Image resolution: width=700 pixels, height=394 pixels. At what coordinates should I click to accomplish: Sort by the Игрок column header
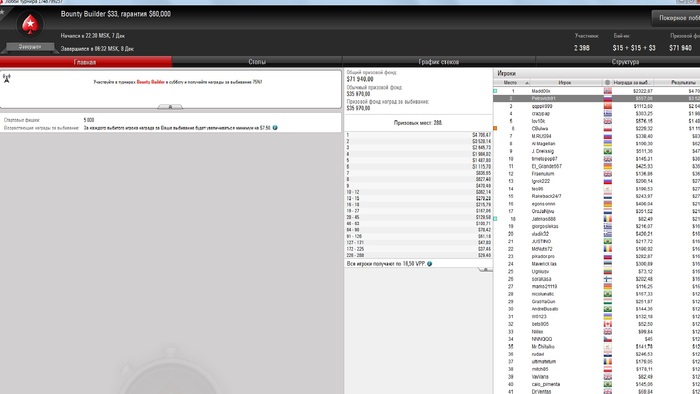(x=565, y=83)
